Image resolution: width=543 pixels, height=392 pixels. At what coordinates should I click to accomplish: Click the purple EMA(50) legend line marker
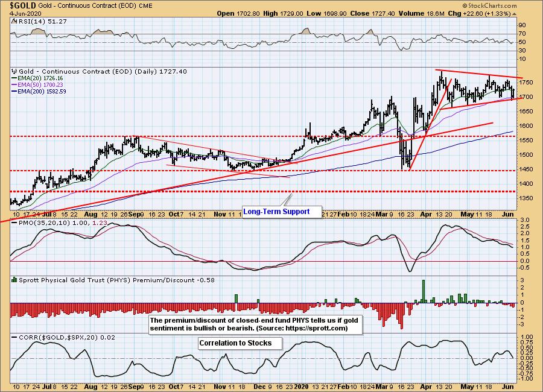14,85
